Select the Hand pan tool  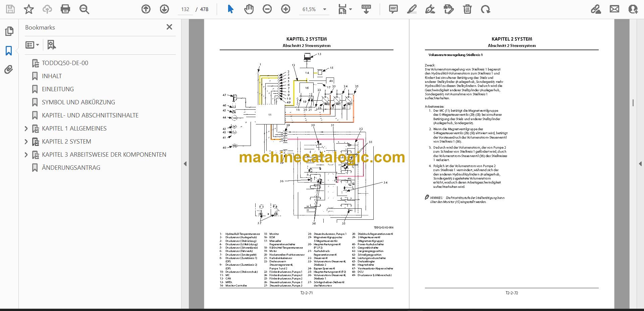point(249,9)
